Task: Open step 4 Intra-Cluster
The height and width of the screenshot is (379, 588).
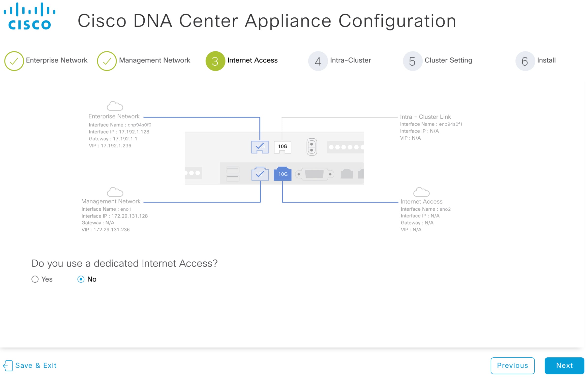Action: (x=318, y=61)
